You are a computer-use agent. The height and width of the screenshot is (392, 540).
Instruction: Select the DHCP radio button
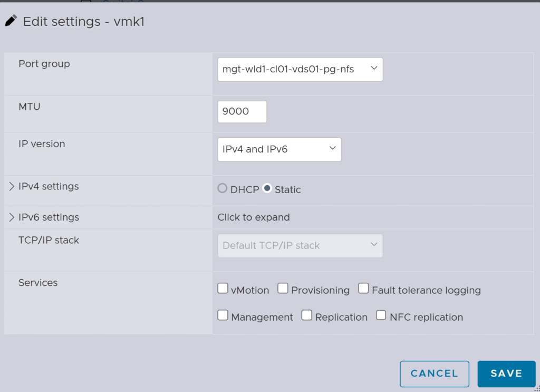coord(223,189)
